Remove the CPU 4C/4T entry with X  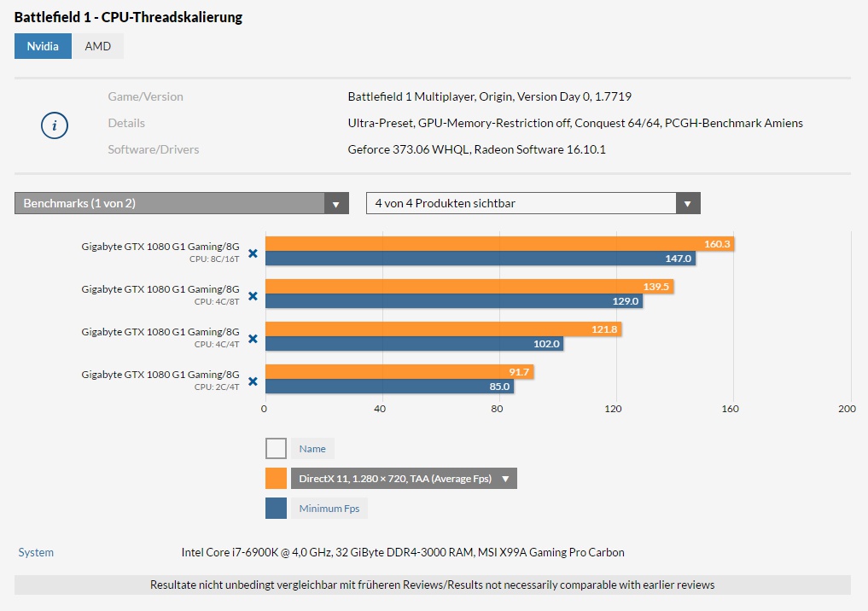tap(253, 339)
